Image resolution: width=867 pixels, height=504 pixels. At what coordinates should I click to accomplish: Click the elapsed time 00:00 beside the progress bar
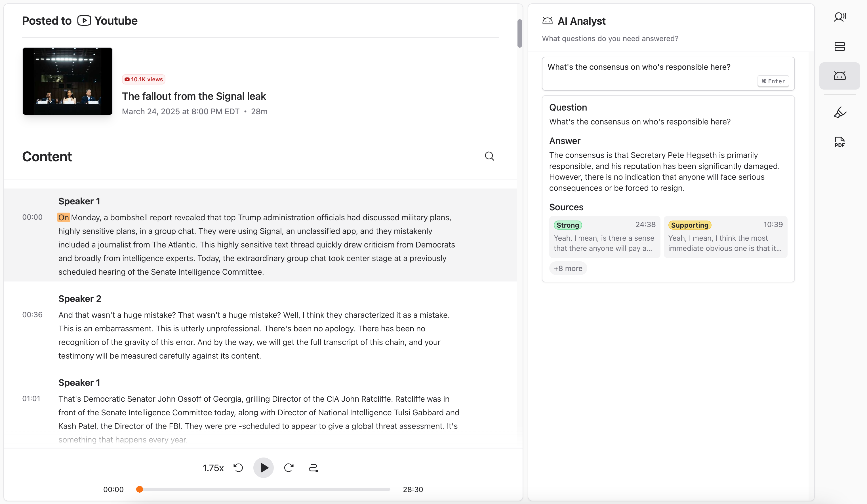113,490
